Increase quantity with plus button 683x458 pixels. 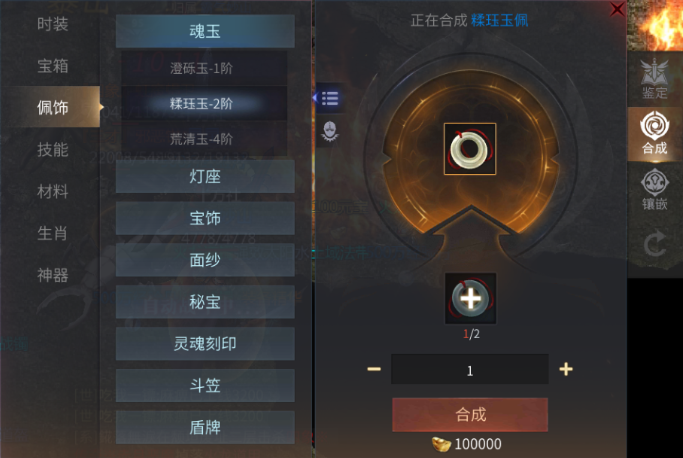[x=566, y=369]
